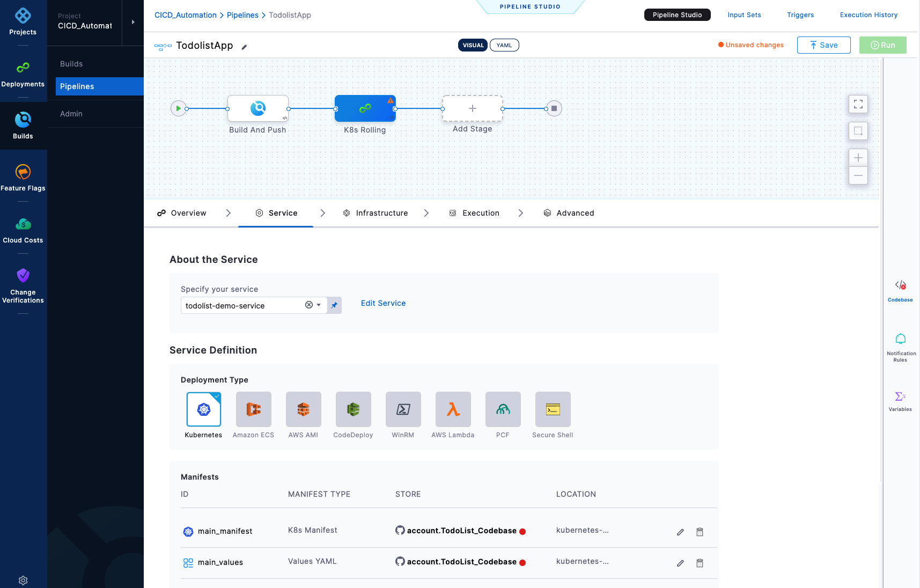Run the TodolistApp pipeline
The image size is (920, 588).
point(883,45)
